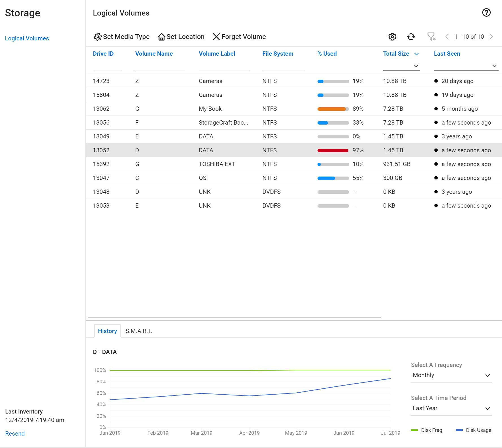Expand the Total Size filter dropdown
502x448 pixels.
tap(416, 66)
